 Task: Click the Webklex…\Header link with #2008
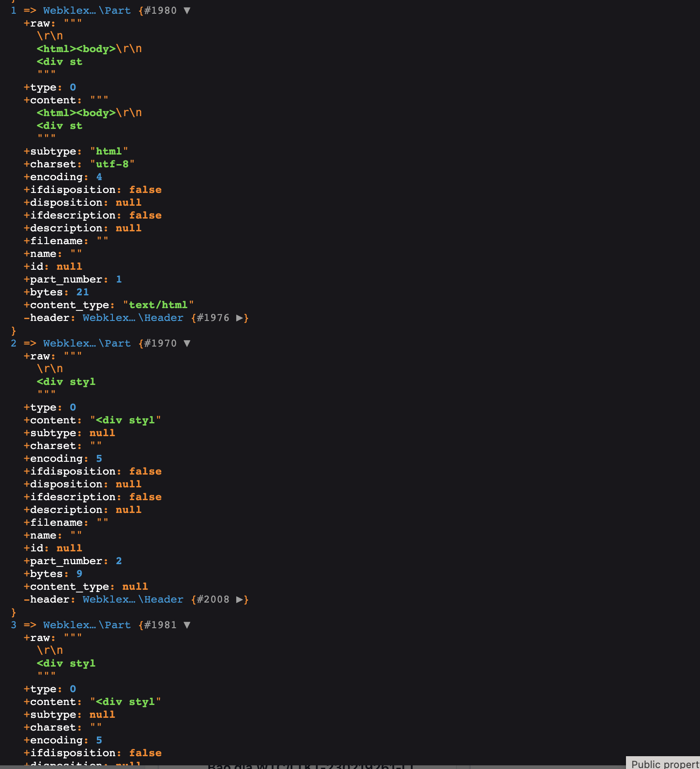[x=133, y=599]
